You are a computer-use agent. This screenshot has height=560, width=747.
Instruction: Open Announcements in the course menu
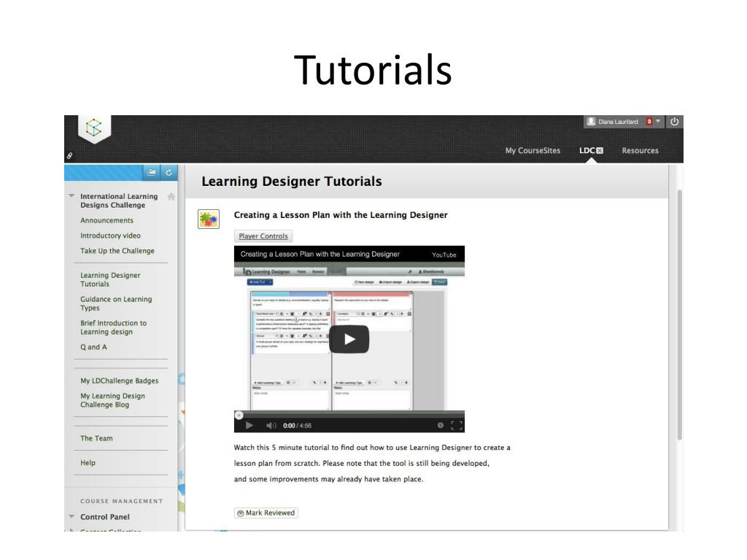tap(107, 220)
